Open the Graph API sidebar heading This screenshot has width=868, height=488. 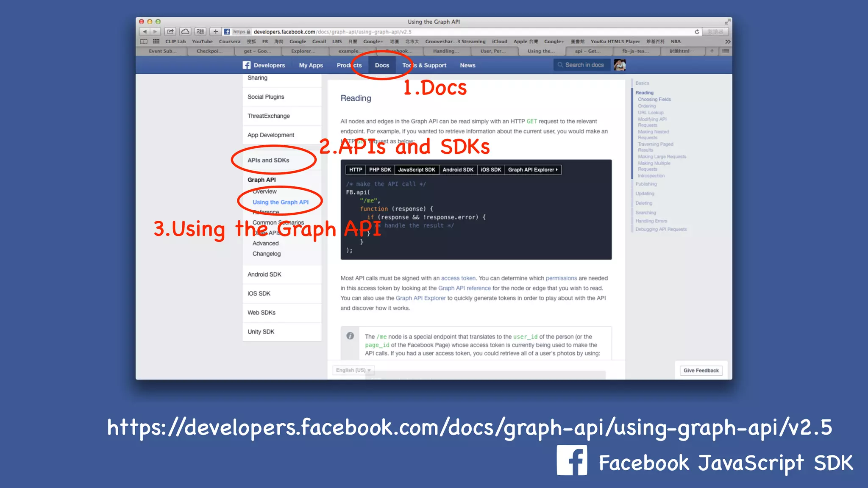click(x=262, y=180)
